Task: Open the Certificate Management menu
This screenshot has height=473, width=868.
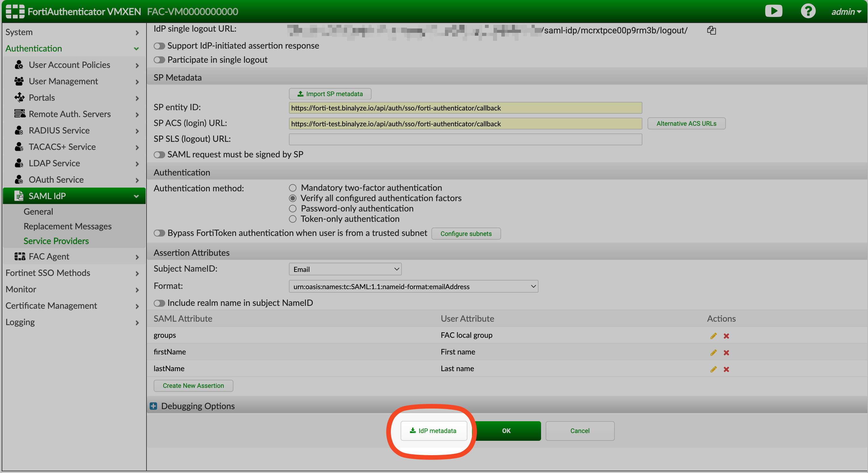Action: click(51, 306)
